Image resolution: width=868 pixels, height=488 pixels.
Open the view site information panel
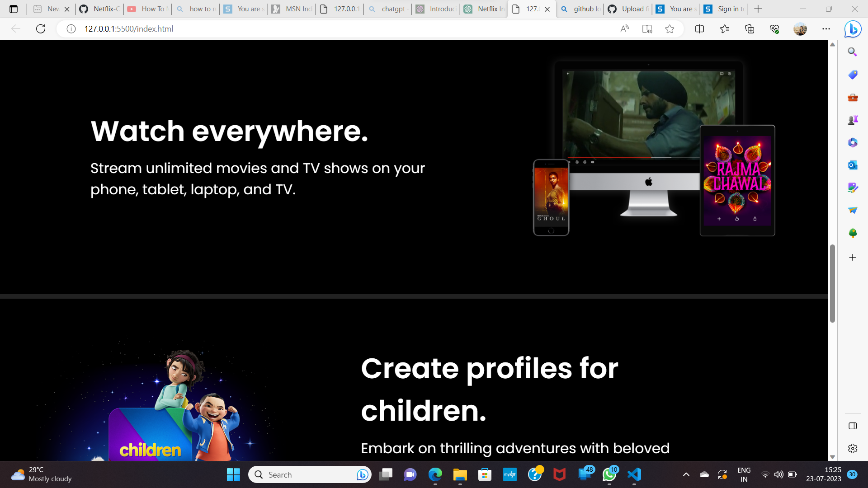tap(71, 28)
